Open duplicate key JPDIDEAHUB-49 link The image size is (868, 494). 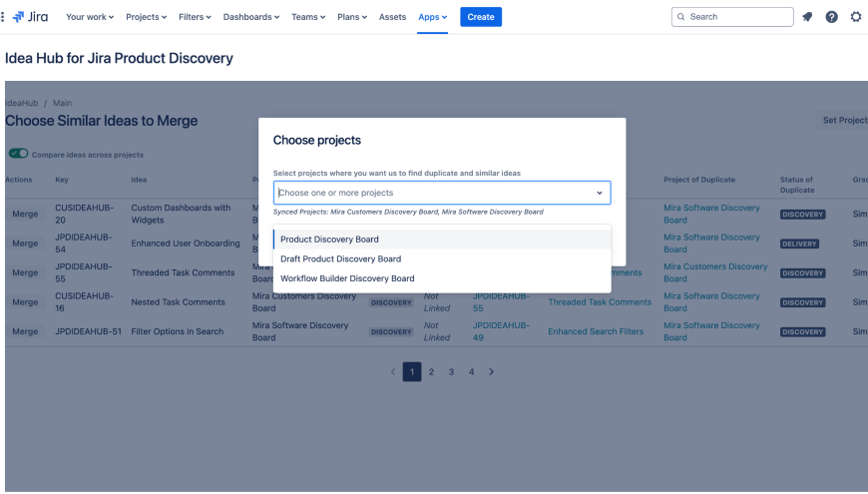pos(501,331)
